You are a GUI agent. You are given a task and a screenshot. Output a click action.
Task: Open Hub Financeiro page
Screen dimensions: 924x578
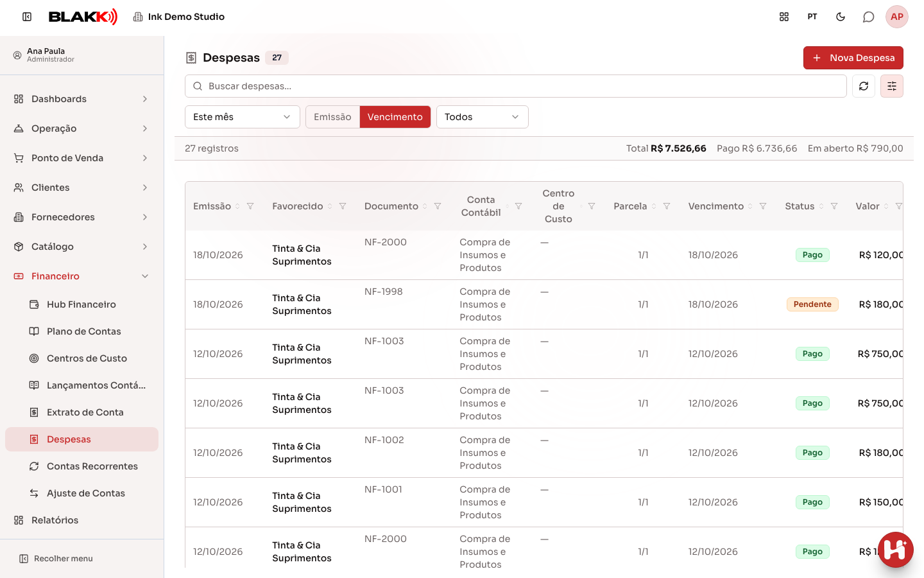coord(81,304)
